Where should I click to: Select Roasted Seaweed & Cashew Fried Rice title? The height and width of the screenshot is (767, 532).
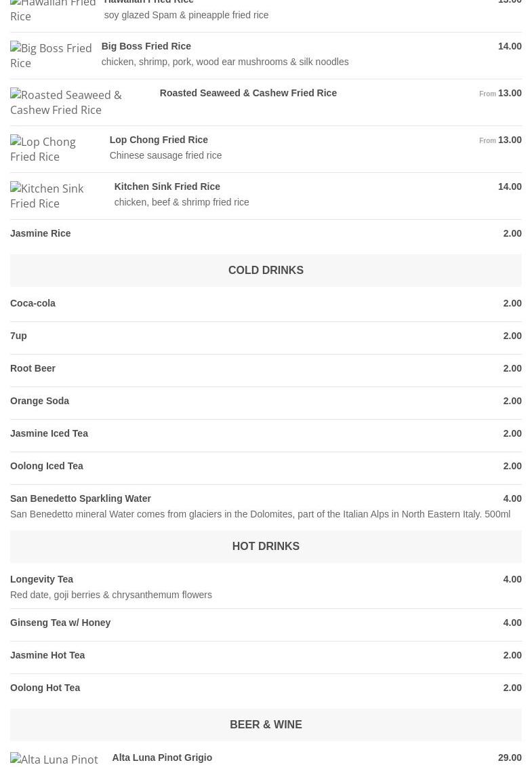pos(247,93)
